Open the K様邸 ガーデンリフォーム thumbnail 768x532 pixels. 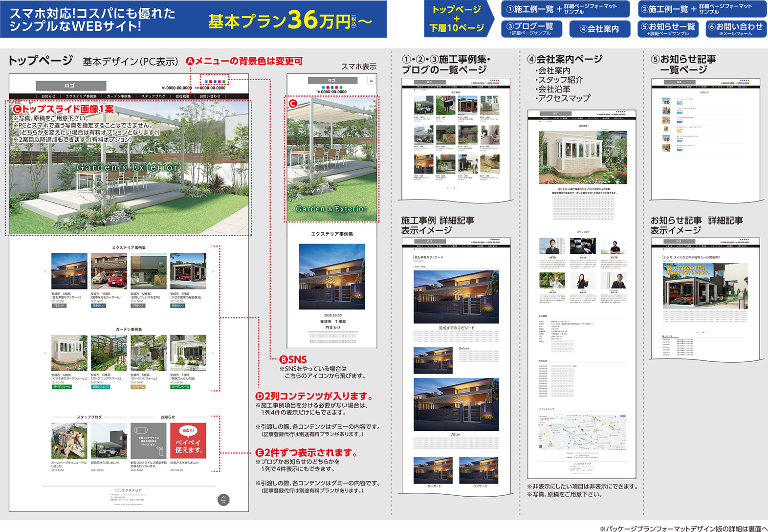149,353
